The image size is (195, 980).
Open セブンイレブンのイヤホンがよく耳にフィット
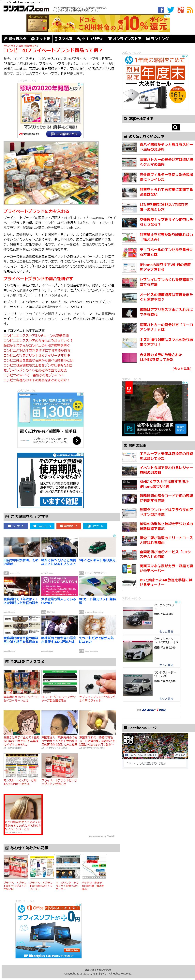coord(97,686)
